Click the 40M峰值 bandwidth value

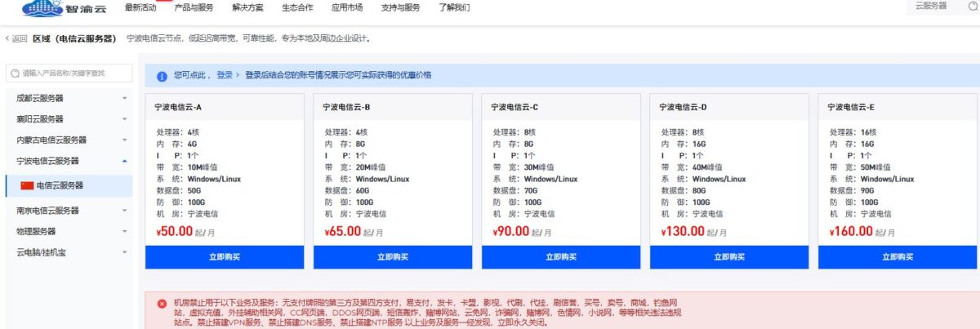coord(709,167)
